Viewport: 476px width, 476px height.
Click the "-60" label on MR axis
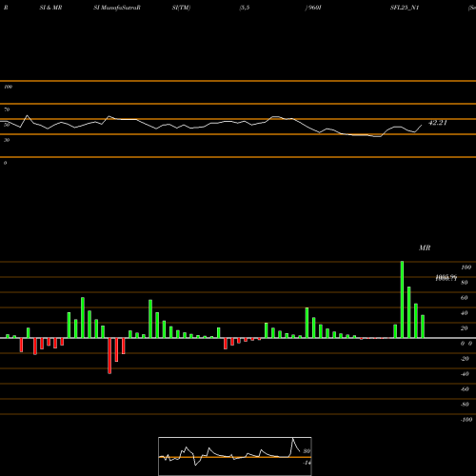coord(465,389)
